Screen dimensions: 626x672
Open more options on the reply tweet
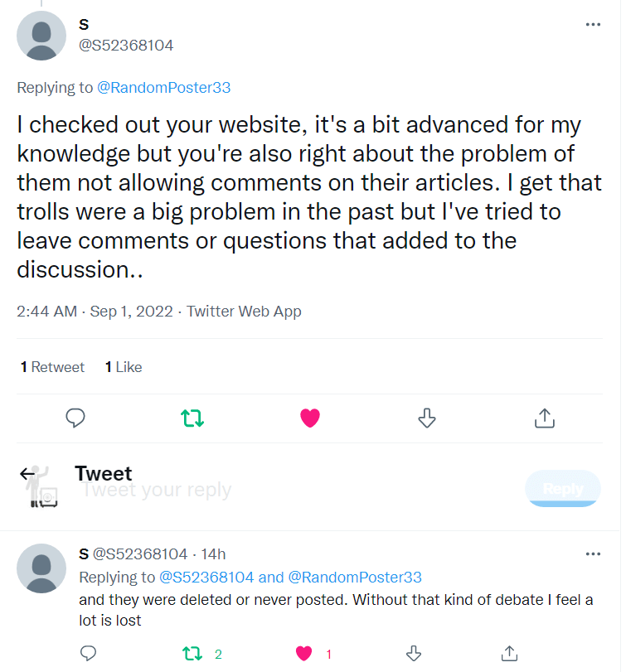tap(593, 554)
